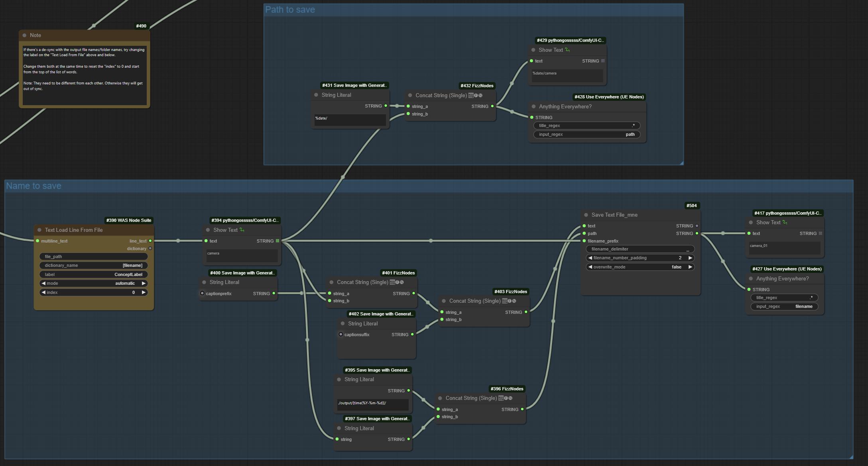Collapse the Anything Everywhere node with input_regex path
Screen dimensions: 868x466
pos(534,107)
